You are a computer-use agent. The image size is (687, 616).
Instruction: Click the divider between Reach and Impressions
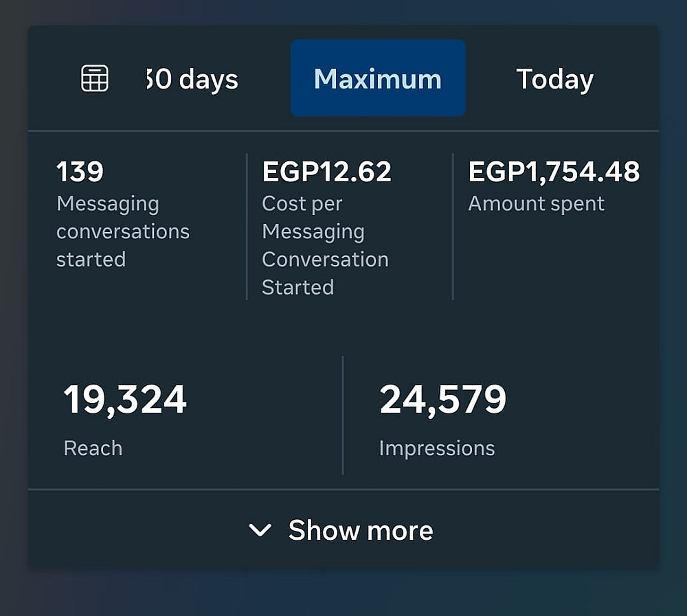342,415
